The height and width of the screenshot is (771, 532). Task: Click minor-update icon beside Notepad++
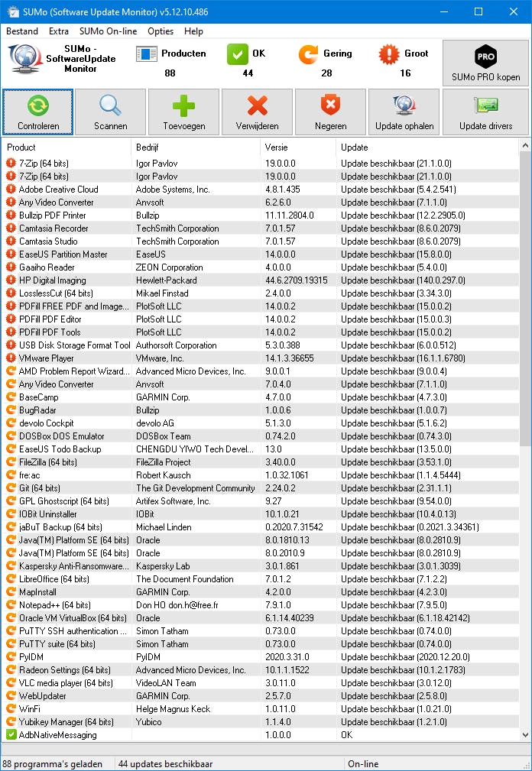11,604
